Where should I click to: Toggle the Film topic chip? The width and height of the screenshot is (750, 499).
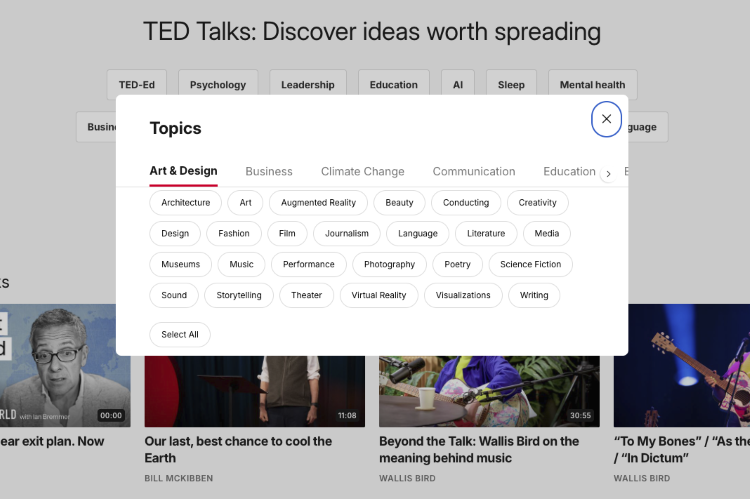pyautogui.click(x=287, y=233)
